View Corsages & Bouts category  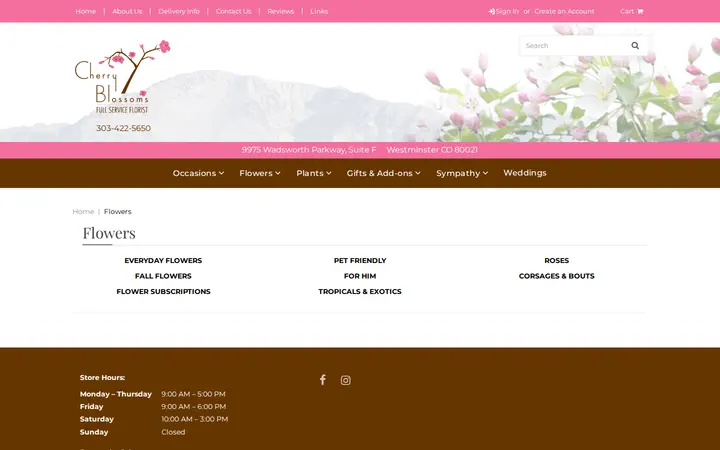[x=557, y=276]
